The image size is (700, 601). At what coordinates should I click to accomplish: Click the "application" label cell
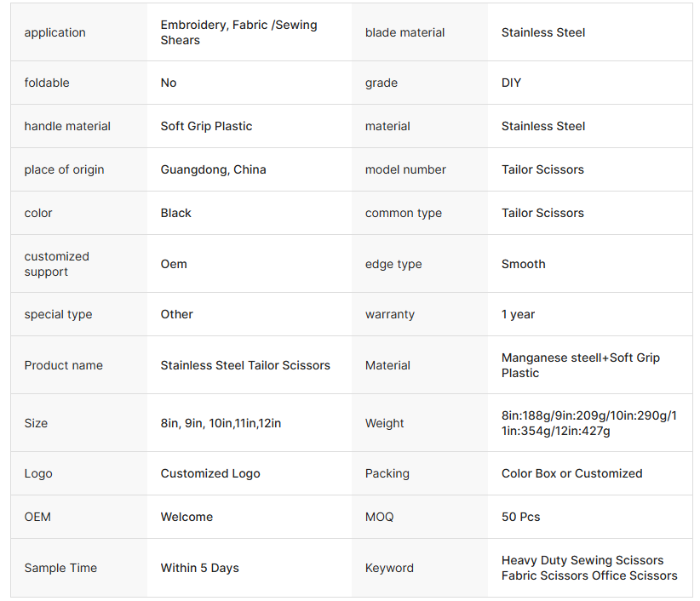point(55,32)
